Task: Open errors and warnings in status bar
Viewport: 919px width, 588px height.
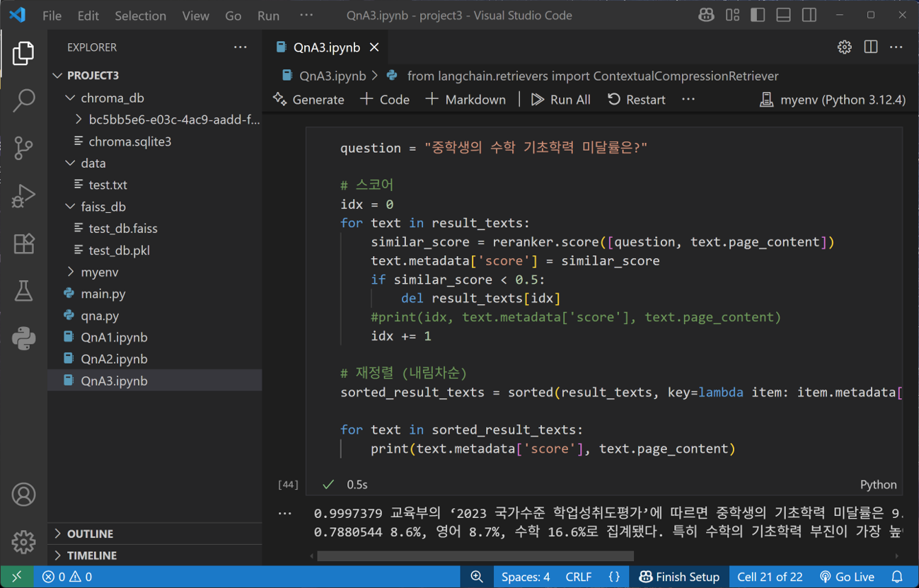Action: 67,577
